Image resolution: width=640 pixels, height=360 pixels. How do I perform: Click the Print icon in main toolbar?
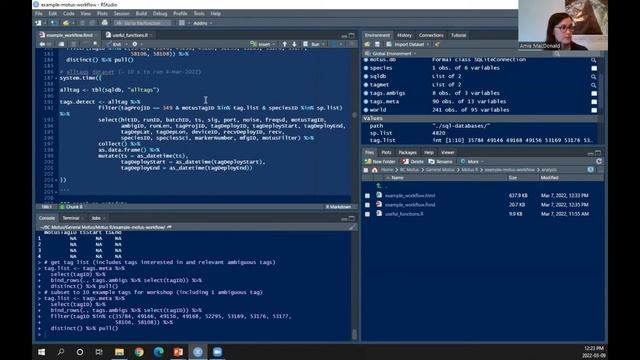[x=104, y=23]
